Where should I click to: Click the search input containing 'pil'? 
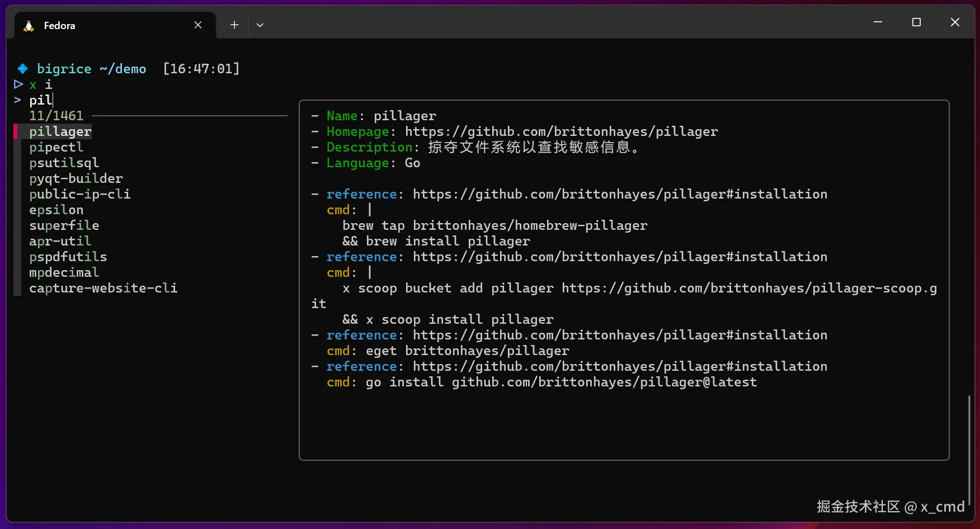(x=41, y=100)
